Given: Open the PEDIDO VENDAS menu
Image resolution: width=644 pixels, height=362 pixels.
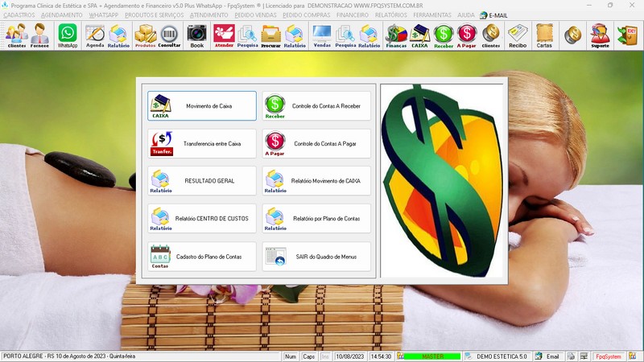Looking at the screenshot, I should tap(255, 14).
